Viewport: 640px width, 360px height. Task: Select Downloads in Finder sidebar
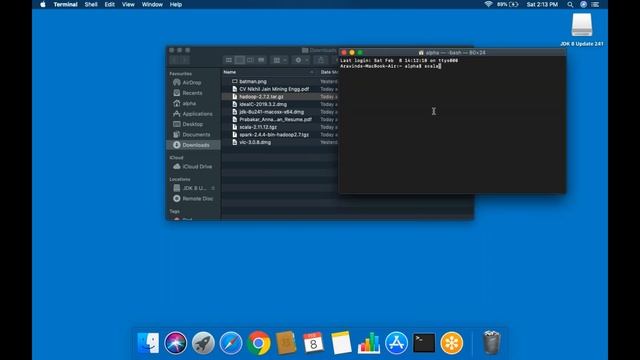[x=193, y=145]
